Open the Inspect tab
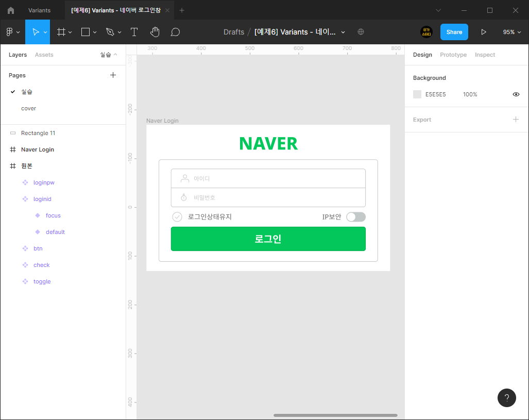 [x=485, y=55]
